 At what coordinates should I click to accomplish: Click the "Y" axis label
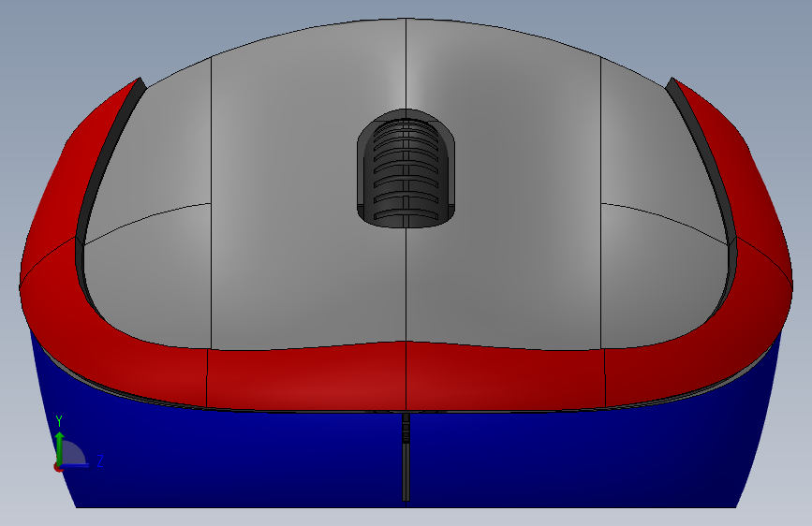click(59, 421)
